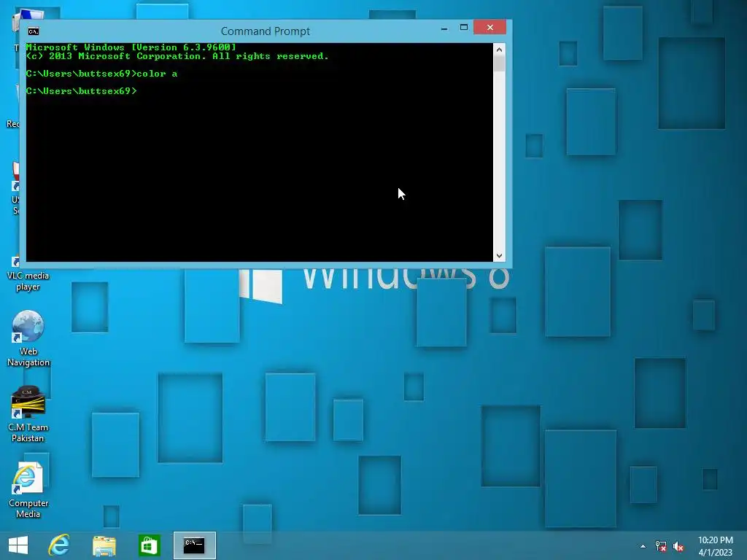
Task: Open the Windows Store taskbar icon
Action: point(149,545)
